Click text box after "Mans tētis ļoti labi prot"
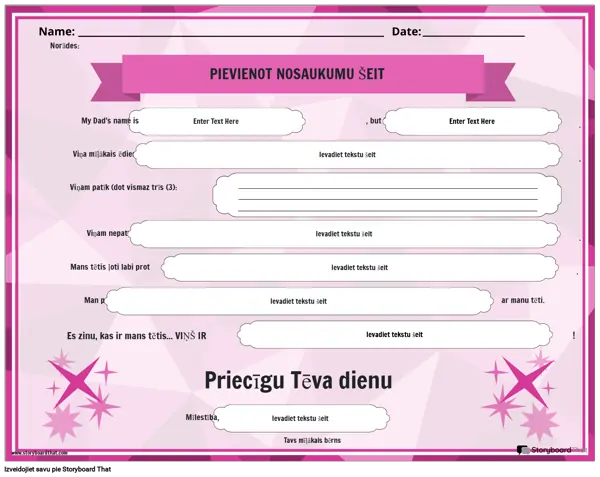This screenshot has width=600, height=477. coord(360,267)
